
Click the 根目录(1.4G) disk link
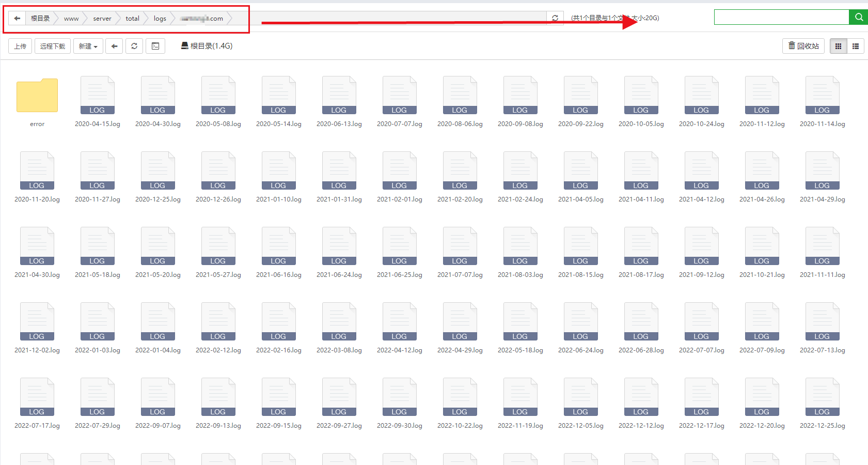click(207, 46)
